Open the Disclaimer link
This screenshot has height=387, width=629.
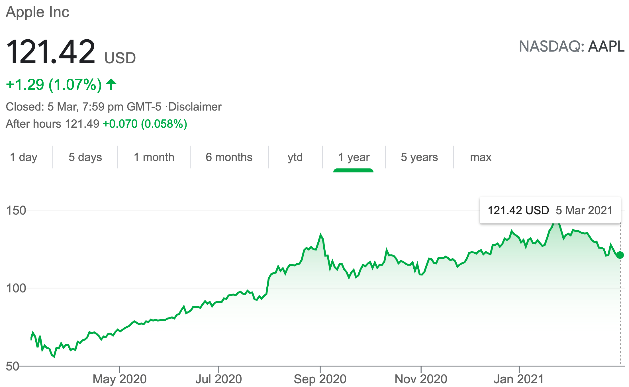coord(195,107)
